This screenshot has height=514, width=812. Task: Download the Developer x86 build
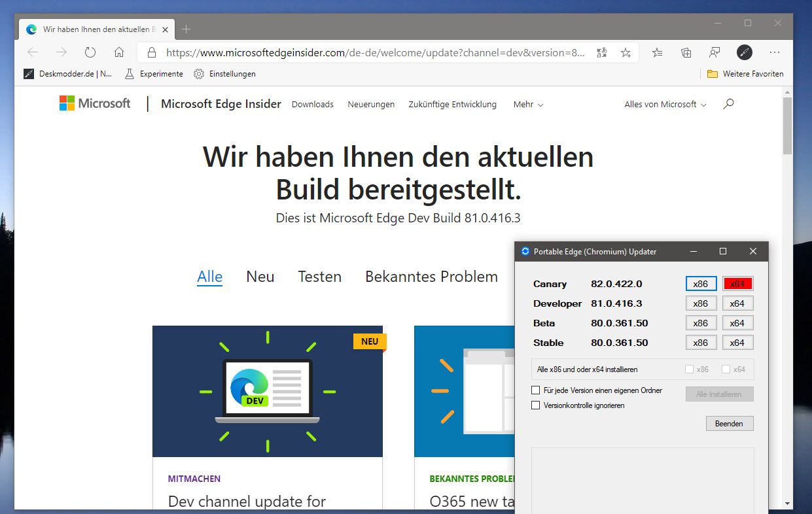[x=701, y=303]
